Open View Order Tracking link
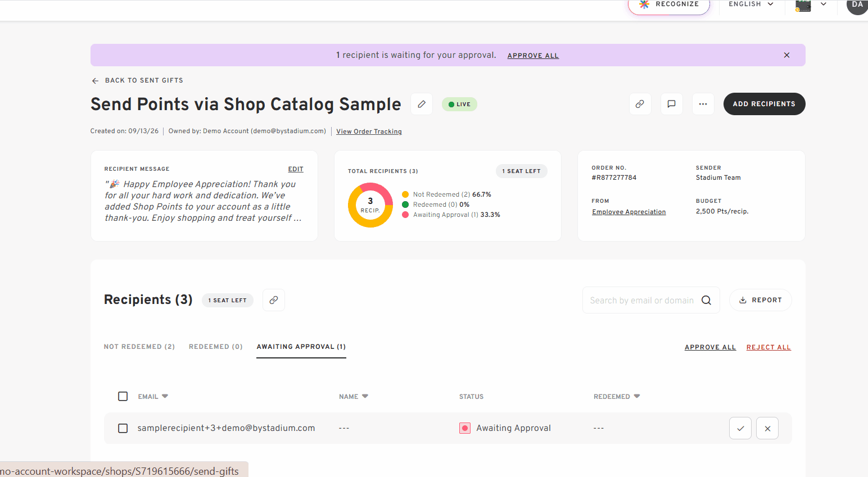Viewport: 868px width, 477px height. 369,131
